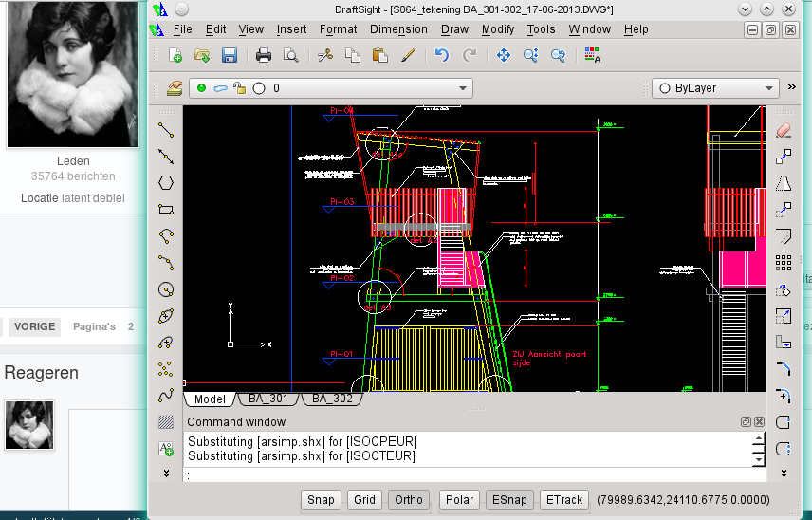Viewport: 812px width, 520px height.
Task: Select the Hatch tool
Action: pyautogui.click(x=166, y=422)
